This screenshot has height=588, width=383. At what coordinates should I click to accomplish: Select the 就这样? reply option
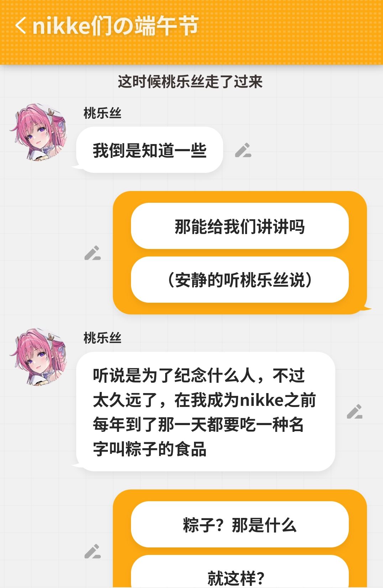coord(240,572)
